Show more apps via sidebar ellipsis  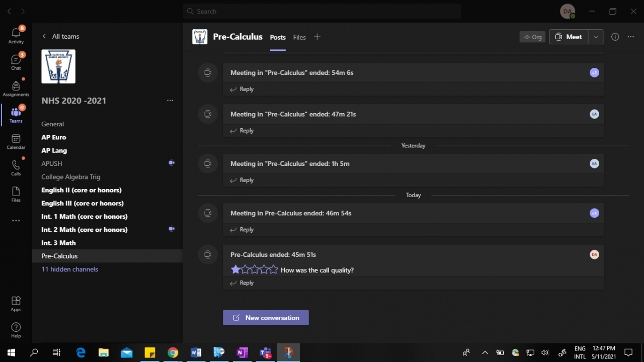(x=16, y=221)
